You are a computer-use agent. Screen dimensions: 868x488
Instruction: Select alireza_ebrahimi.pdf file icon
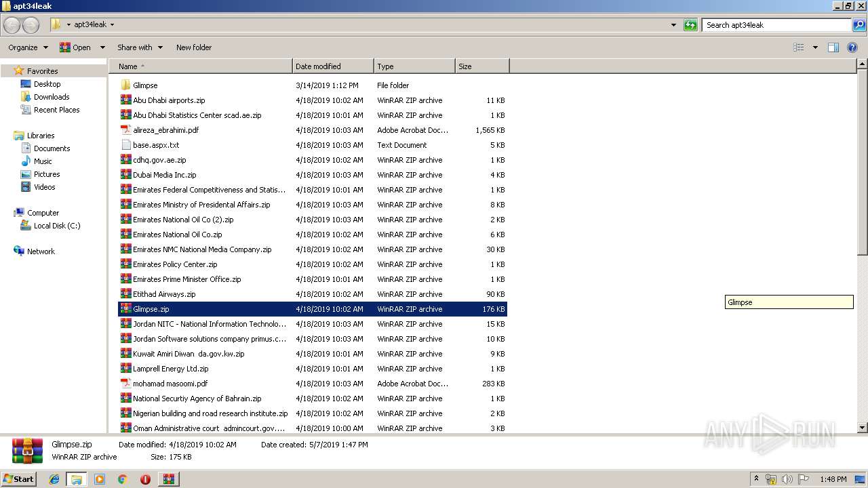125,130
